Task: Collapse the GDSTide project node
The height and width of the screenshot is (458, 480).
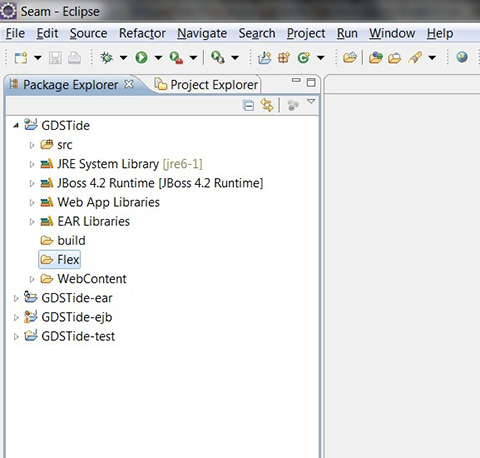Action: 16,126
